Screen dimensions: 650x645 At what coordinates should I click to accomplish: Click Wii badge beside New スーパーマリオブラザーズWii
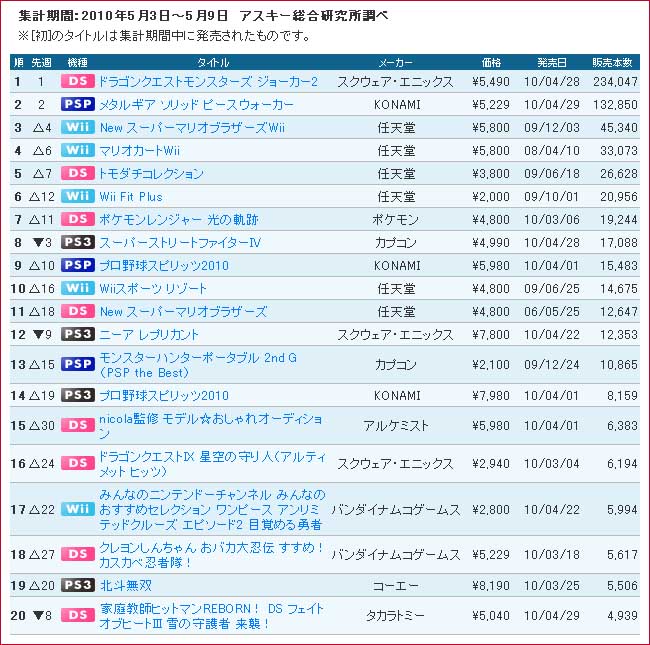78,127
